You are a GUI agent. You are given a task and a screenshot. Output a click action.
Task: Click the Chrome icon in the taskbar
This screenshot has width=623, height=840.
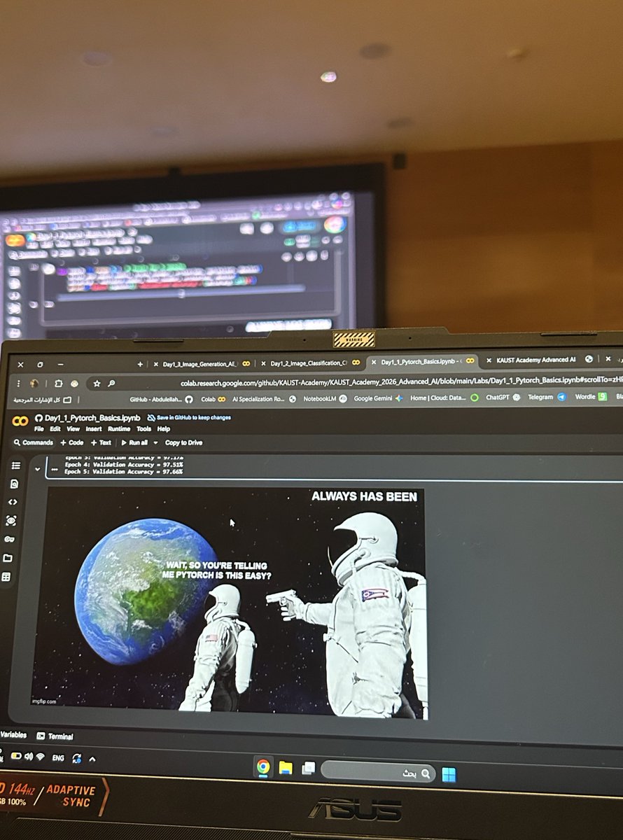tap(264, 766)
